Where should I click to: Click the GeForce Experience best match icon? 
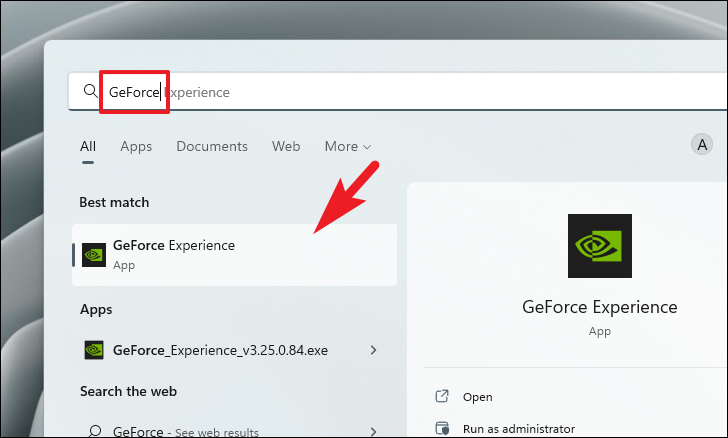pos(94,255)
